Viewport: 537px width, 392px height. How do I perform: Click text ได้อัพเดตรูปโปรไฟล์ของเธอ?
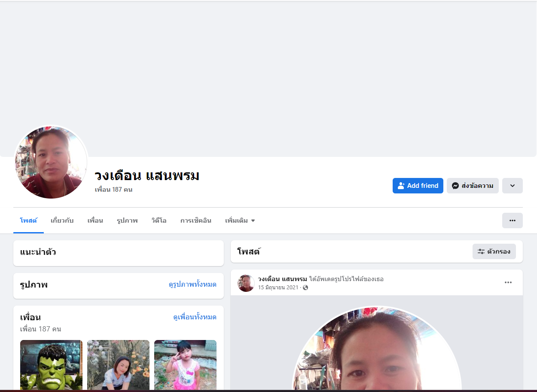coord(346,279)
